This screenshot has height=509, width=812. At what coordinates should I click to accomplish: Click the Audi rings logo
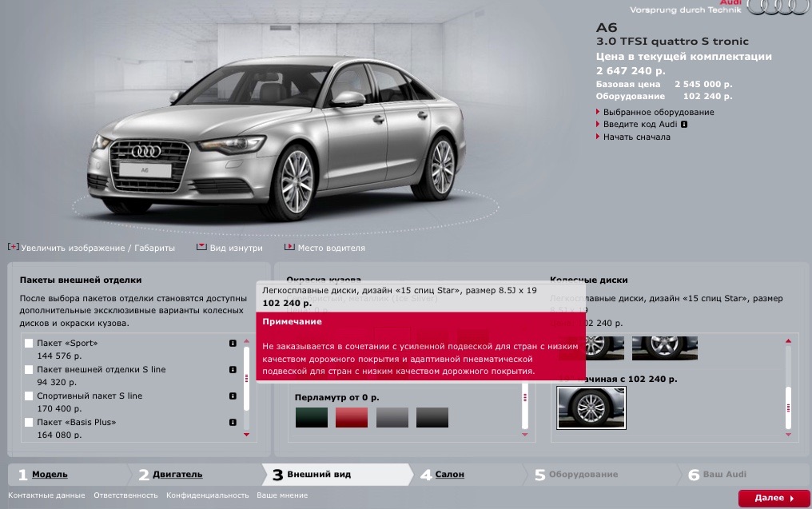pyautogui.click(x=779, y=6)
